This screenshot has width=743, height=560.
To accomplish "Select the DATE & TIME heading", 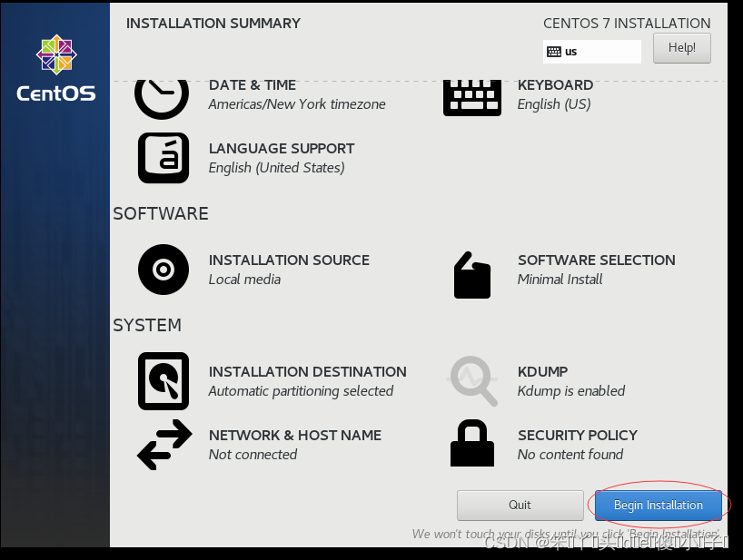I will coord(253,85).
